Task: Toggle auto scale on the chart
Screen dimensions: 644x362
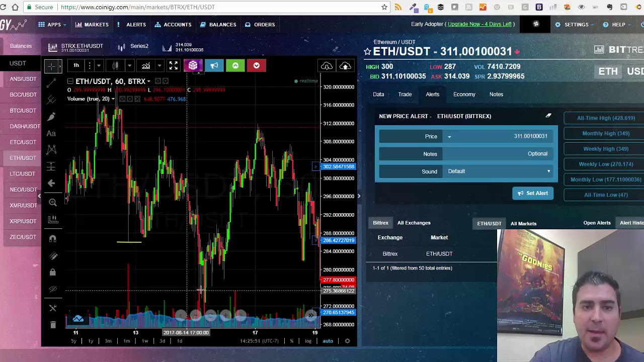Action: point(328,341)
